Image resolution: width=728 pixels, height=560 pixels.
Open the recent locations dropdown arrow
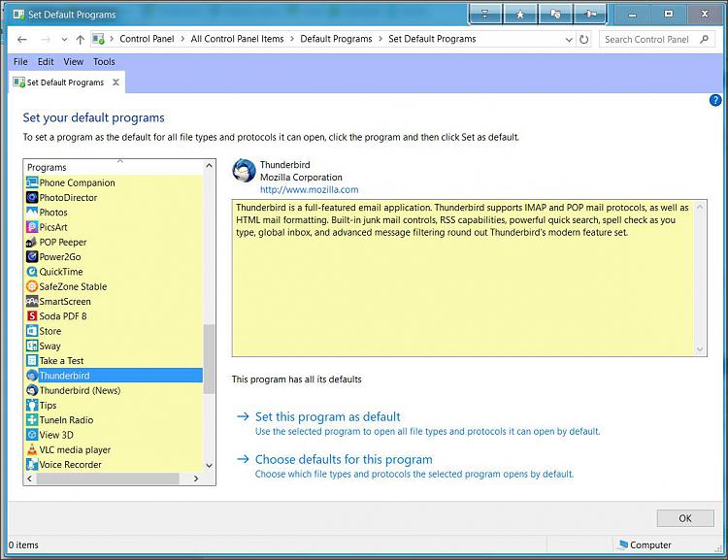(x=64, y=40)
